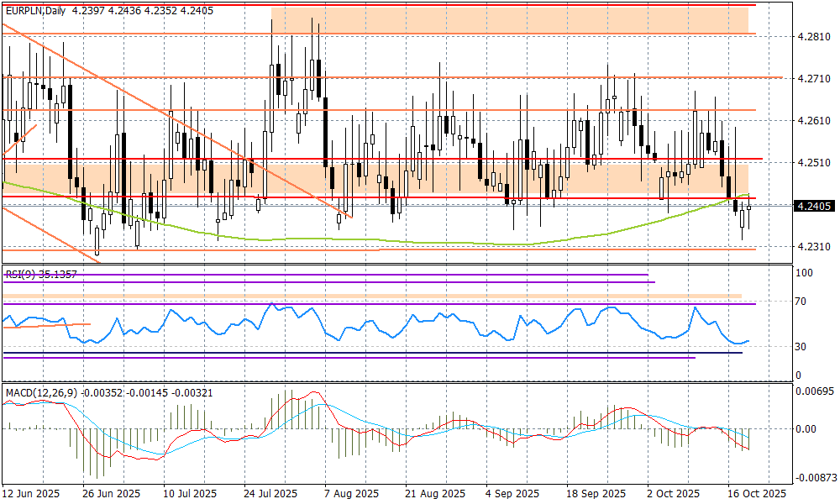Image resolution: width=840 pixels, height=504 pixels.
Task: Click the RSI 30 level axis label
Action: pos(802,347)
